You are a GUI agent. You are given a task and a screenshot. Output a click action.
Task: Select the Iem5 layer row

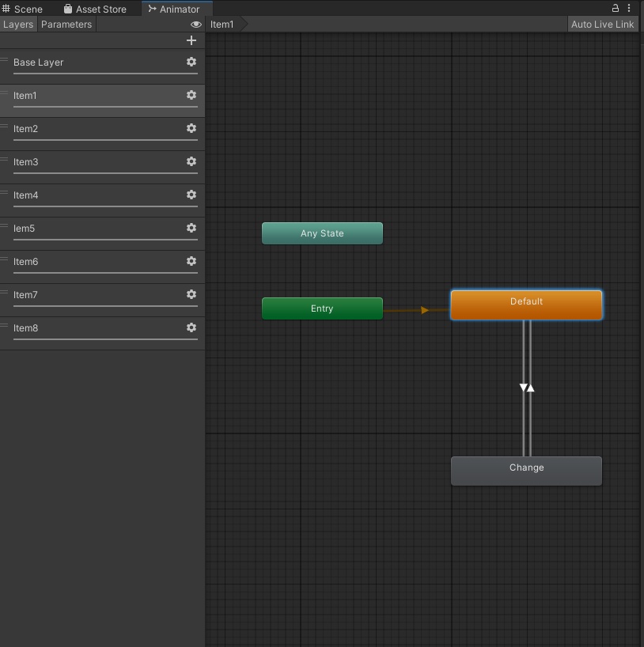point(102,233)
